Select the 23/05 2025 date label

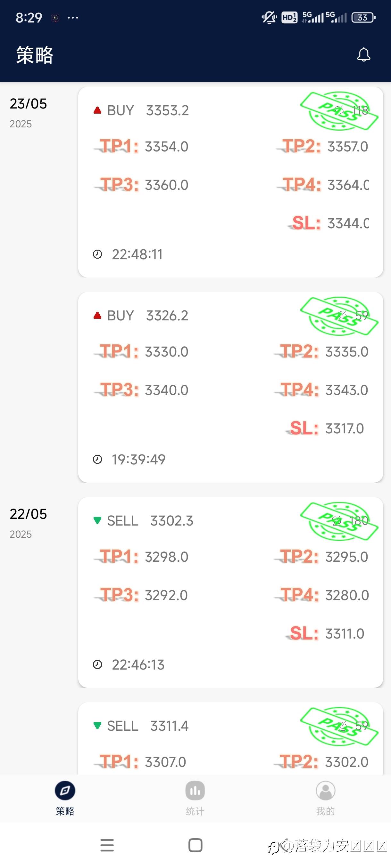coord(28,113)
